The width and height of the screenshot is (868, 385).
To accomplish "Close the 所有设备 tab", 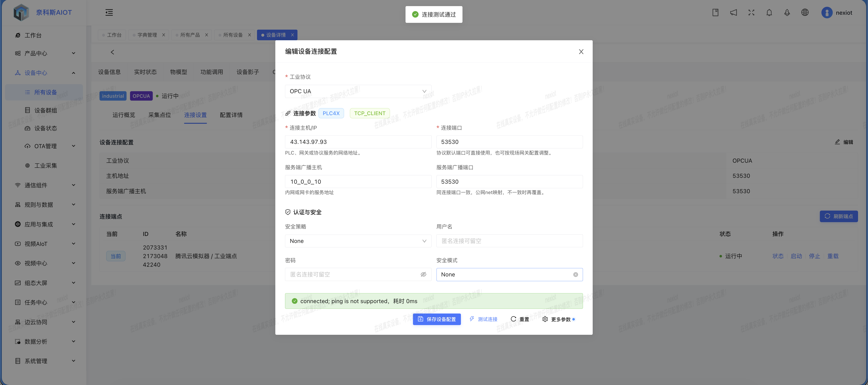I will [x=249, y=35].
